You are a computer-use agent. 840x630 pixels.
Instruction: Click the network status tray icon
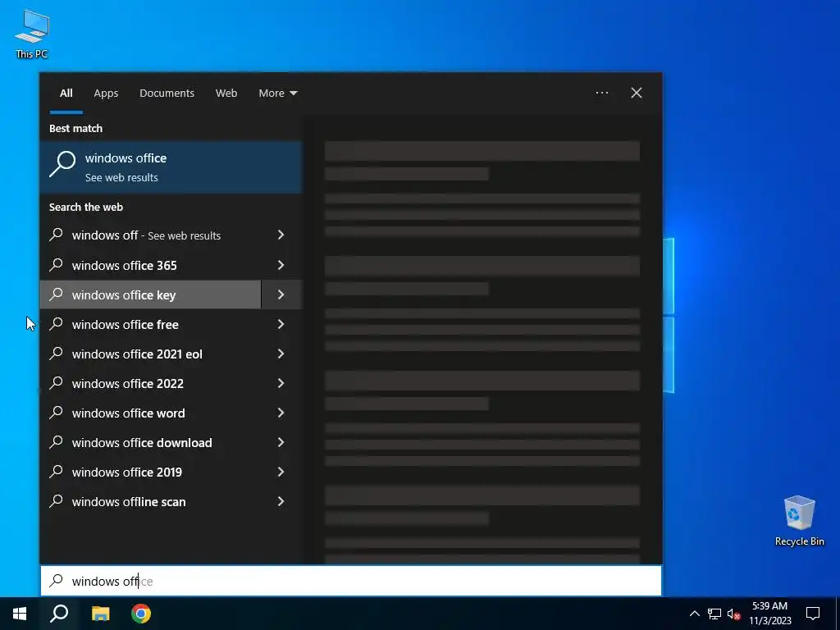[714, 614]
